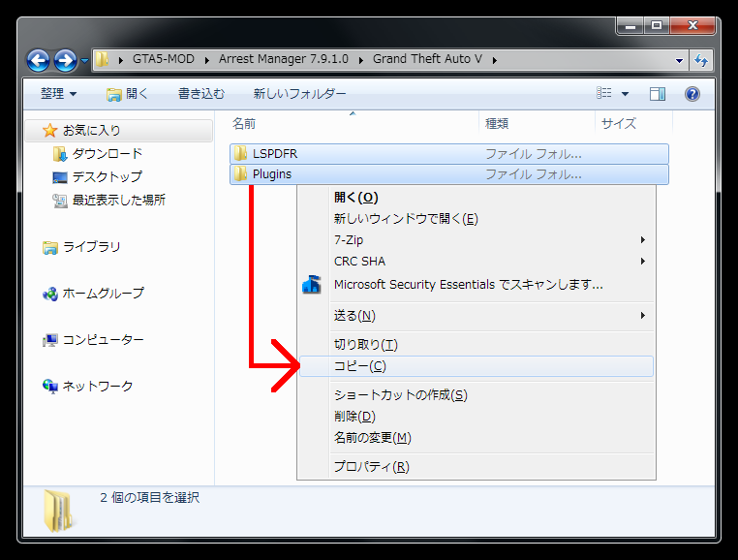The height and width of the screenshot is (560, 738).
Task: Open 最近表示した場所 in sidebar
Action: pos(118,200)
